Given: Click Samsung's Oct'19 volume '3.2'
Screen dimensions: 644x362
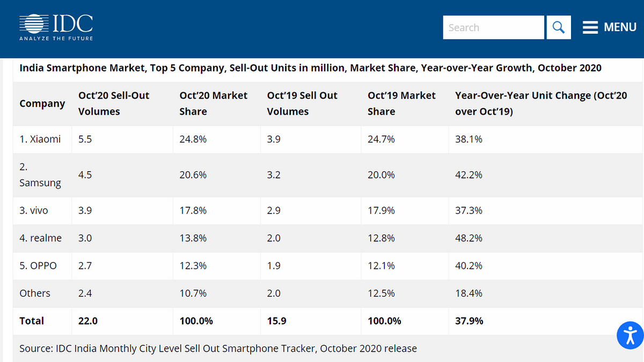Looking at the screenshot, I should point(274,175).
